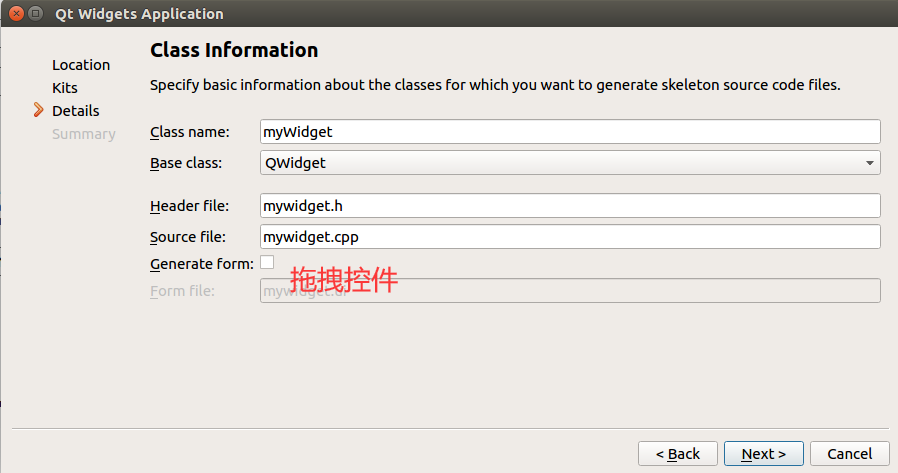Image resolution: width=898 pixels, height=473 pixels.
Task: Click the grayed-out Summary step
Action: click(x=84, y=134)
